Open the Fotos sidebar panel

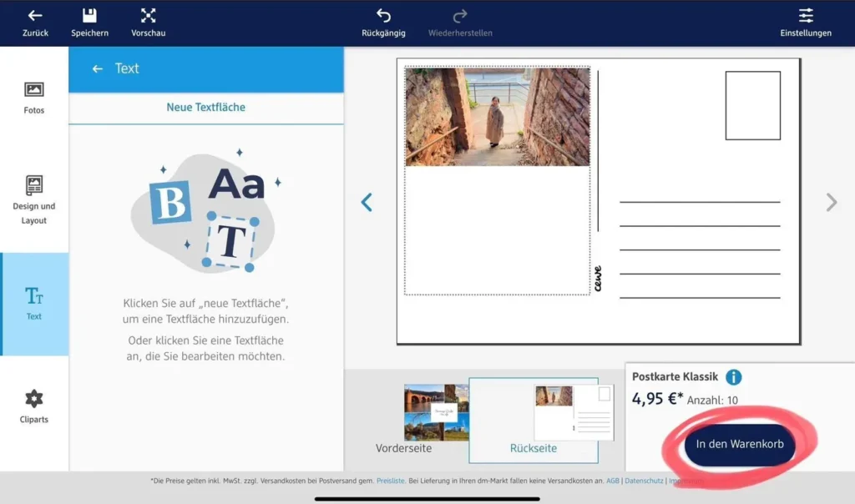[x=34, y=98]
